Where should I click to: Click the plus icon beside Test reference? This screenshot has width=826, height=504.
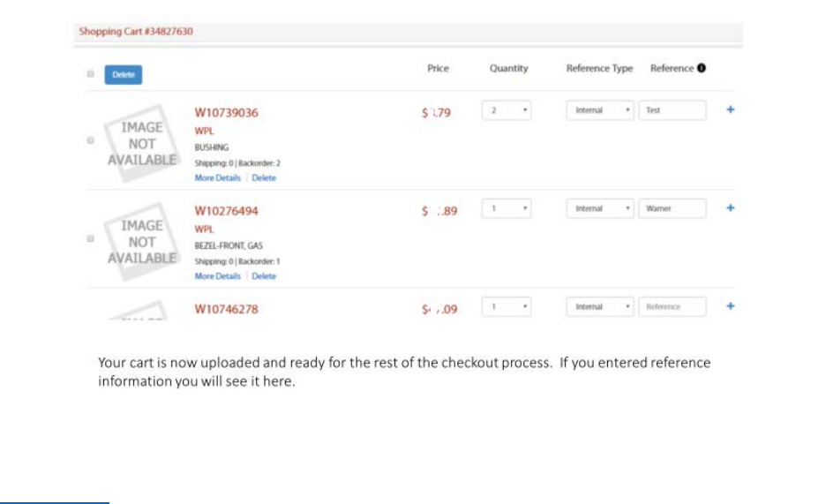click(x=730, y=110)
